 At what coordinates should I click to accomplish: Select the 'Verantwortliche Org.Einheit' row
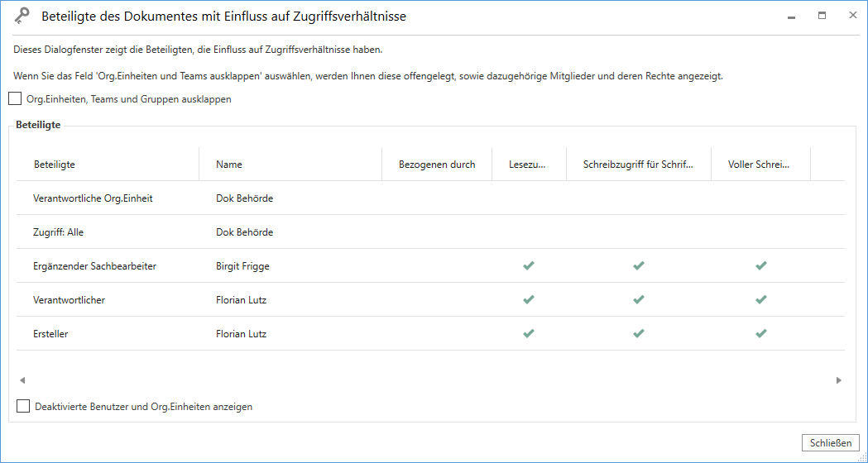click(93, 198)
